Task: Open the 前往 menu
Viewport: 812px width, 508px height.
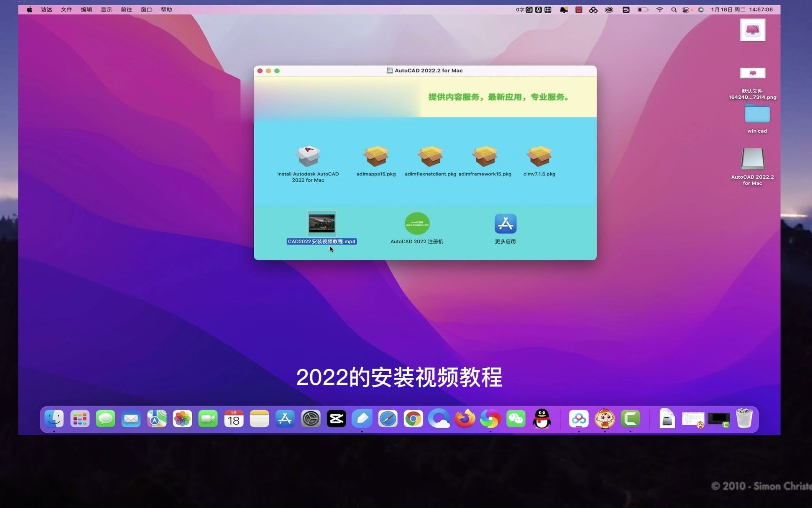Action: pos(126,9)
